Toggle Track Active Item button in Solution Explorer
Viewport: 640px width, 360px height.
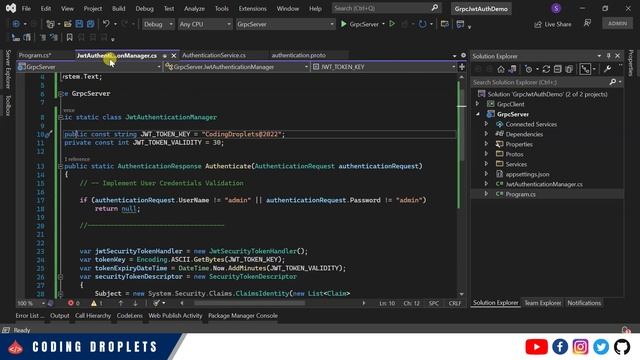pos(585,69)
